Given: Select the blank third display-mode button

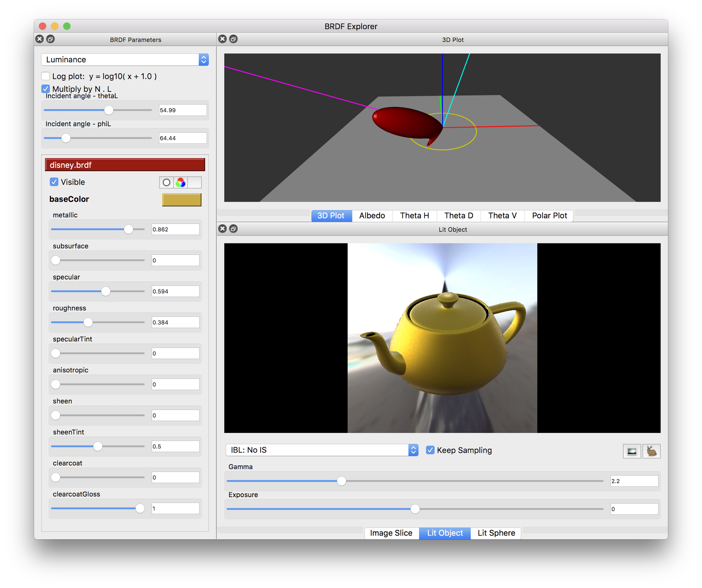Looking at the screenshot, I should tap(195, 182).
